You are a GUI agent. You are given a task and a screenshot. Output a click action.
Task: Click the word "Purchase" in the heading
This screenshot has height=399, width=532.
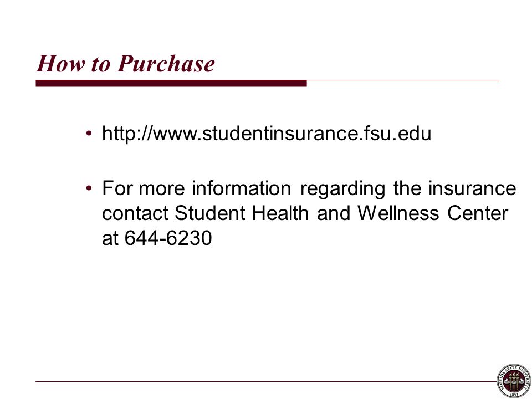(166, 63)
